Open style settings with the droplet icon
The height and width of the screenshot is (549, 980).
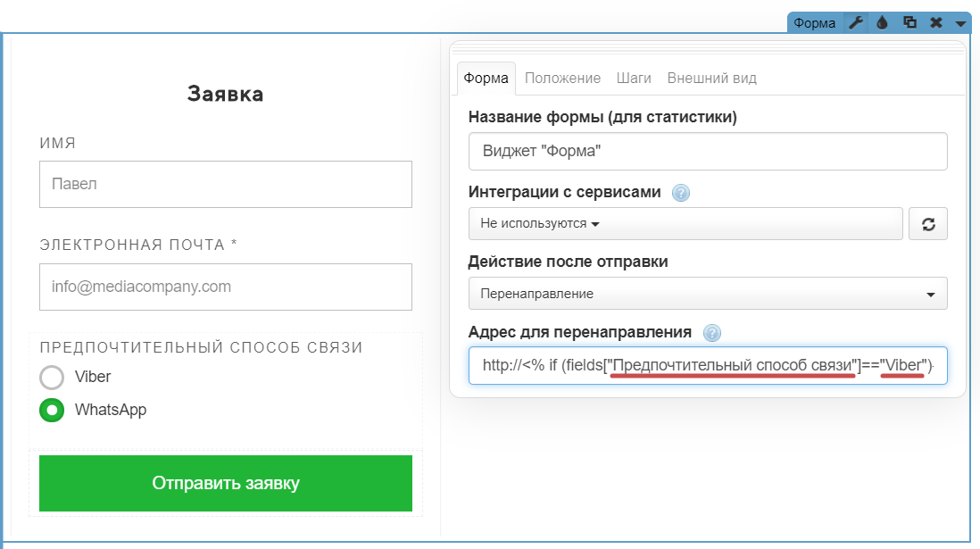click(x=882, y=23)
